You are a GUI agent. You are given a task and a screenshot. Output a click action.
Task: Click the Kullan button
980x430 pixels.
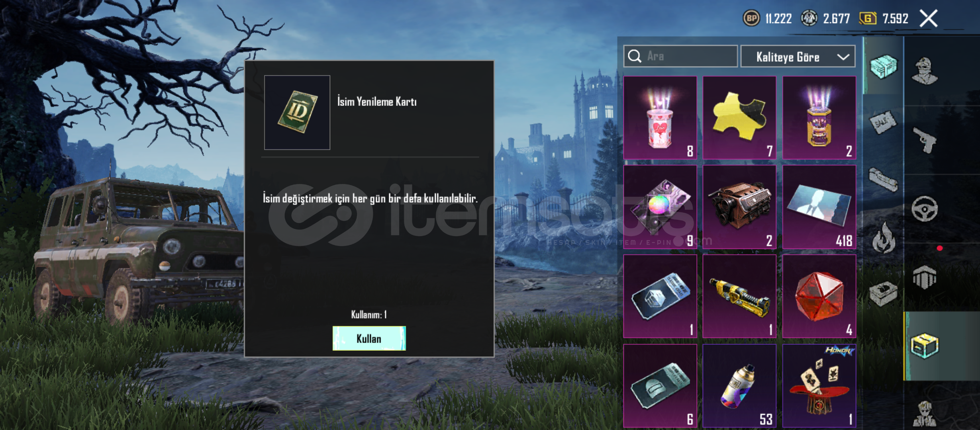click(x=369, y=338)
